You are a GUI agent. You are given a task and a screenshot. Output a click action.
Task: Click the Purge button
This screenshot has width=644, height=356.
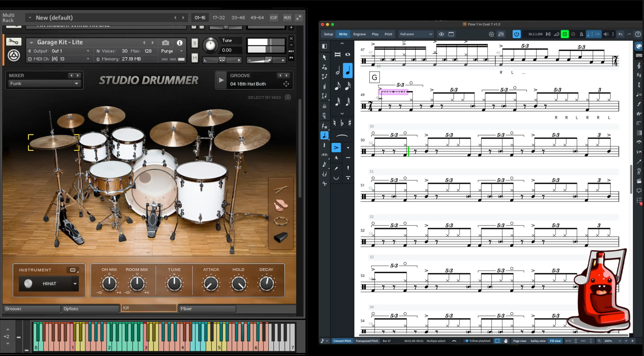tap(167, 51)
